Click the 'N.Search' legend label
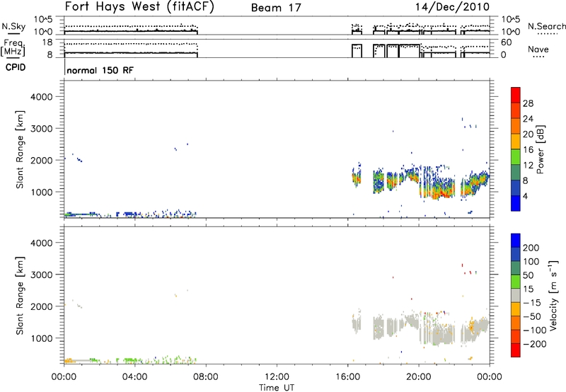Viewport: 566px width, 392px height. coord(546,26)
